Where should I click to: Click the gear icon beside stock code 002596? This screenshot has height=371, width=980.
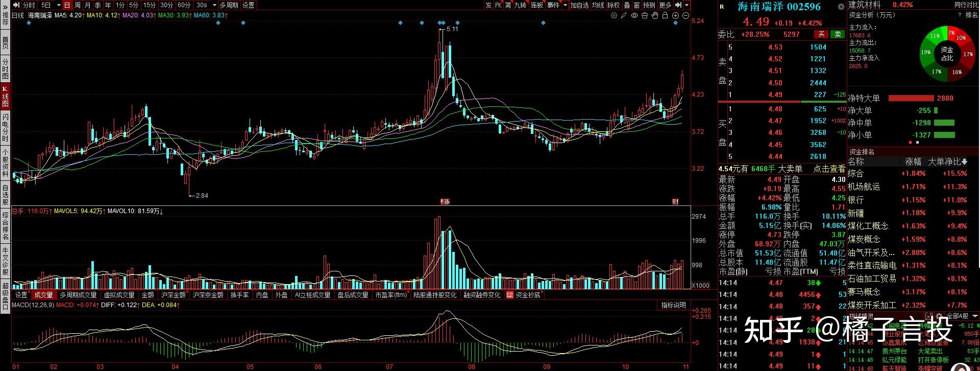[x=841, y=7]
